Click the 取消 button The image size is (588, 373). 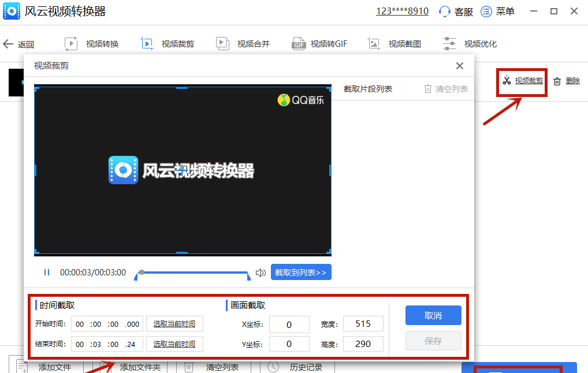433,315
